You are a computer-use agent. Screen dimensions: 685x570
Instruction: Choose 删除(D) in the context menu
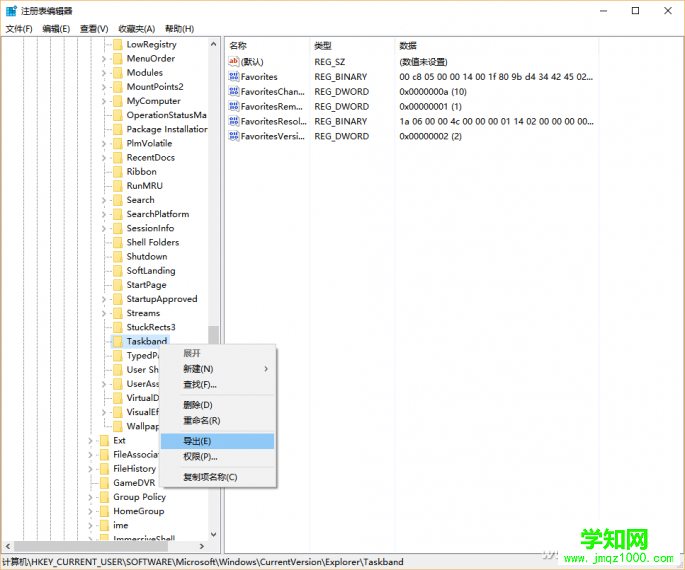point(218,405)
